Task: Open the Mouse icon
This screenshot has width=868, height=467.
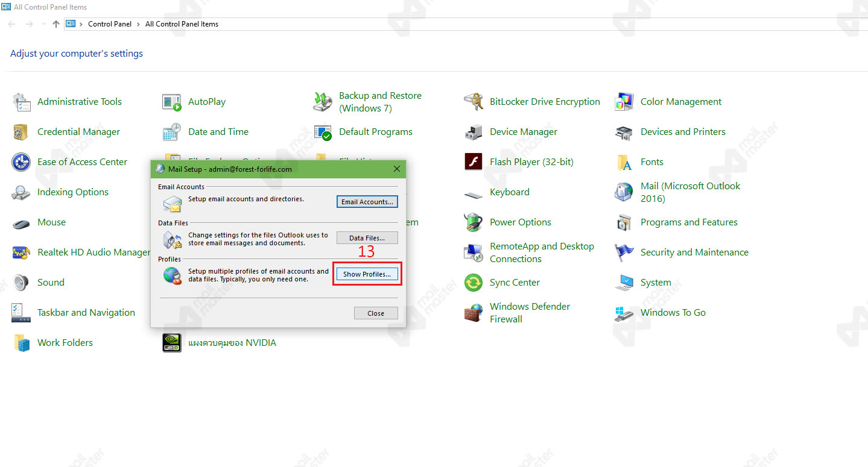Action: point(22,223)
